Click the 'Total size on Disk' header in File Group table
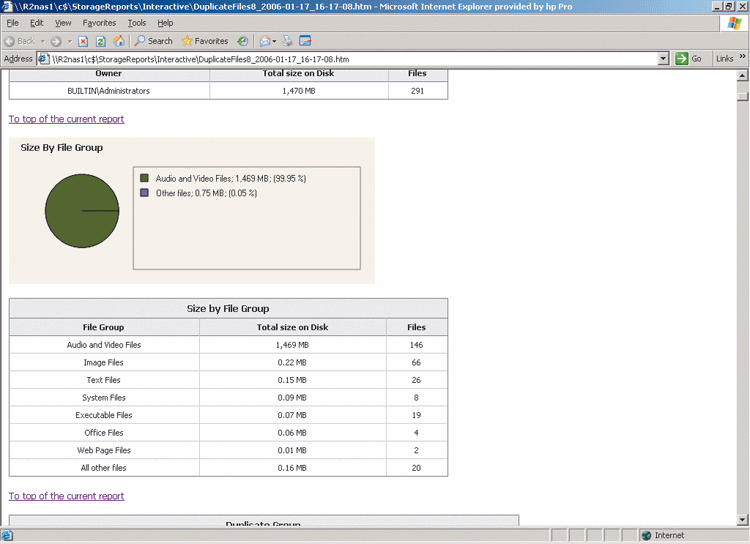Image resolution: width=750 pixels, height=544 pixels. pos(292,327)
